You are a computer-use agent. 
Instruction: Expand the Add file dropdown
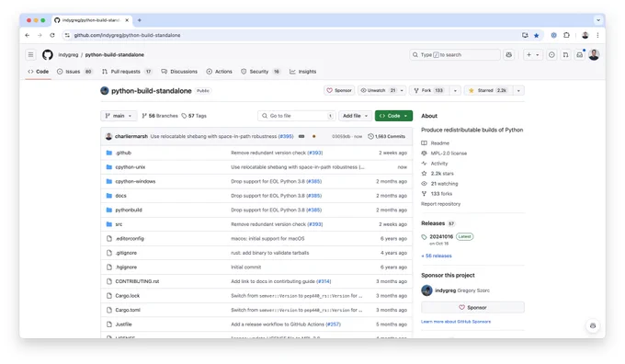[x=356, y=116]
